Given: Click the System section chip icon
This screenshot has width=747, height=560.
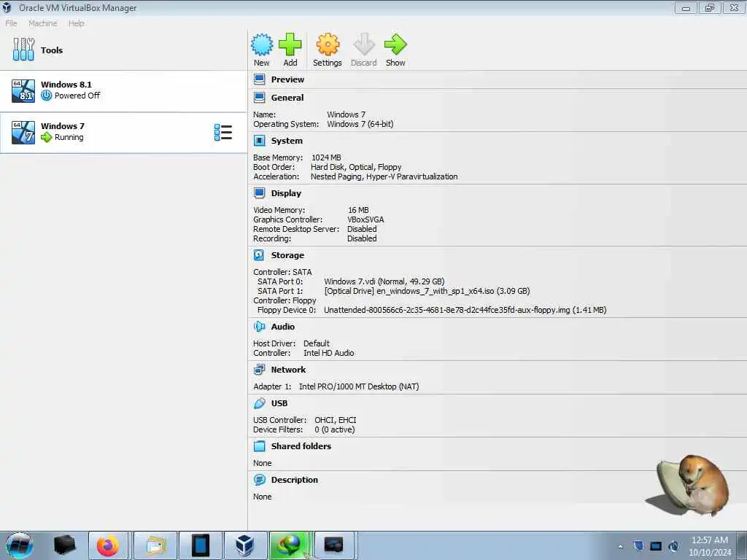Looking at the screenshot, I should 260,141.
